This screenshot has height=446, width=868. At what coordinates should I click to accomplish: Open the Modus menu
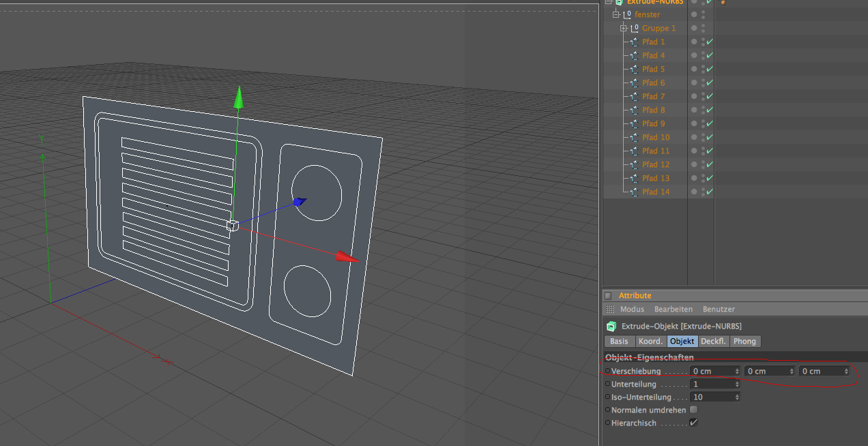click(x=632, y=309)
